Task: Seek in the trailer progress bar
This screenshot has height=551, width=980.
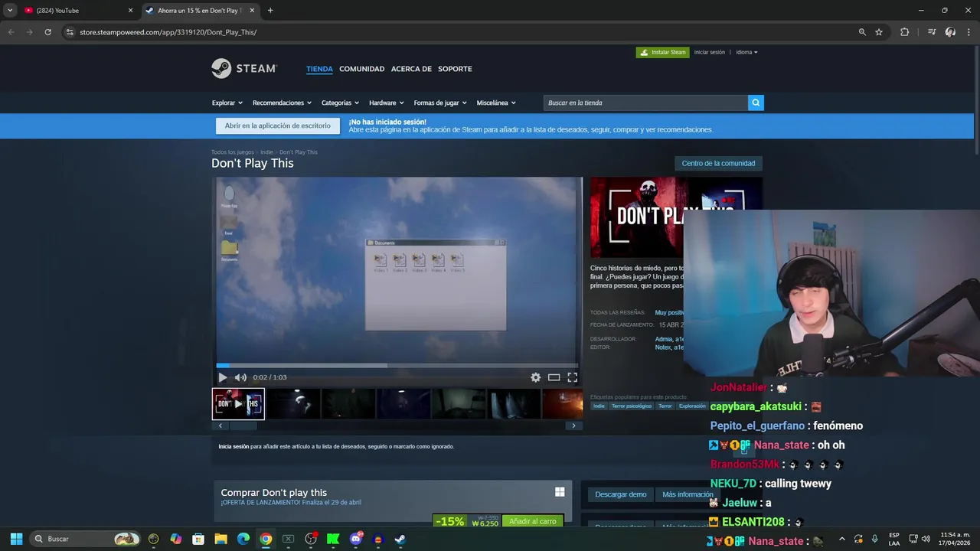Action: [x=397, y=366]
